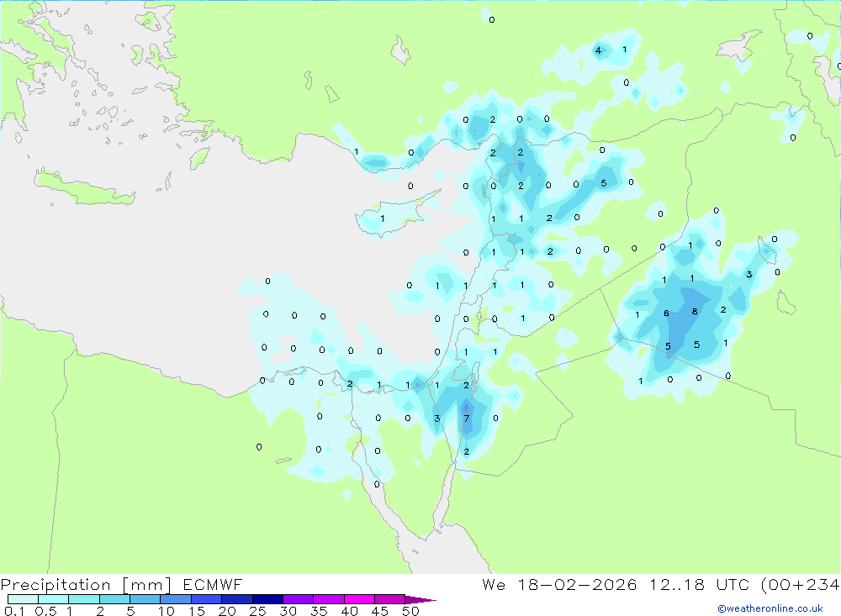
Task: Click the 'ECMWF' model label
Action: [213, 584]
